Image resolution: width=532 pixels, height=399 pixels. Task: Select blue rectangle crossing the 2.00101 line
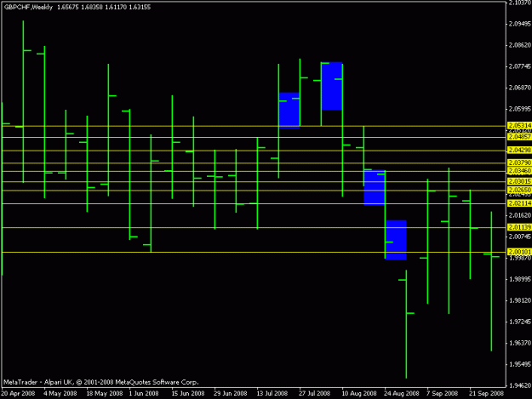[396, 240]
